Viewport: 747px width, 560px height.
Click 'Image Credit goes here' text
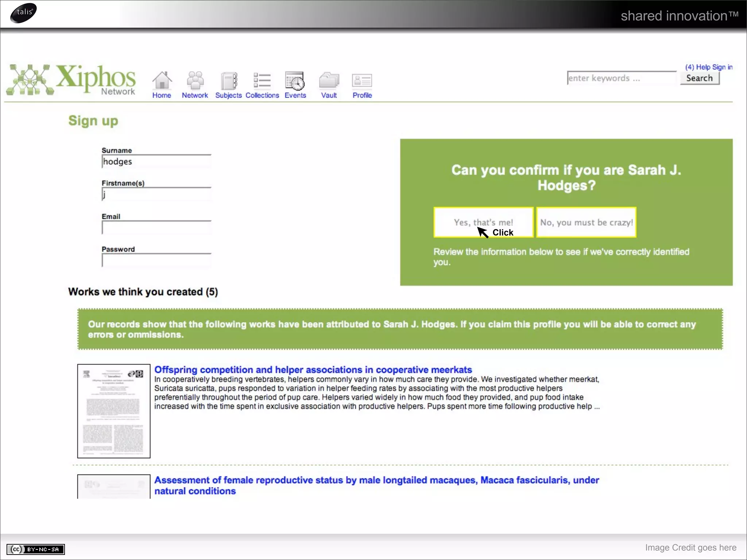tap(691, 548)
